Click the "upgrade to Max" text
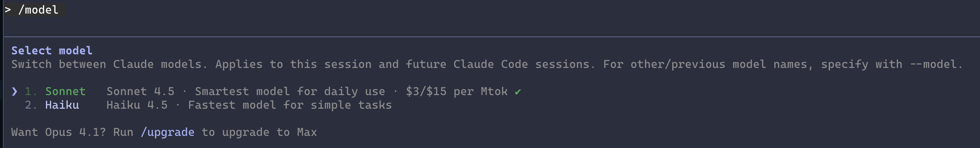This screenshot has width=980, height=148. click(269, 132)
